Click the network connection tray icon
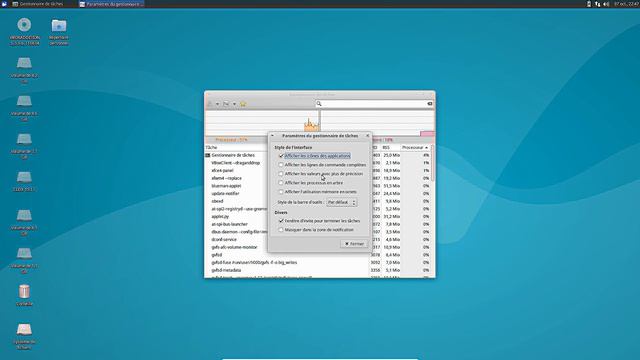The width and height of the screenshot is (640, 360). 598,4
